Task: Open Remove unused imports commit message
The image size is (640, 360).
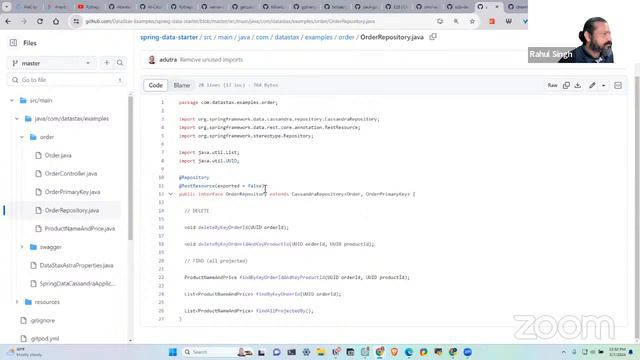Action: point(211,60)
